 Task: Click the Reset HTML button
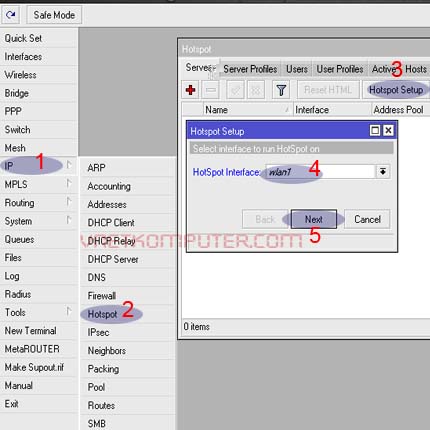(x=328, y=90)
